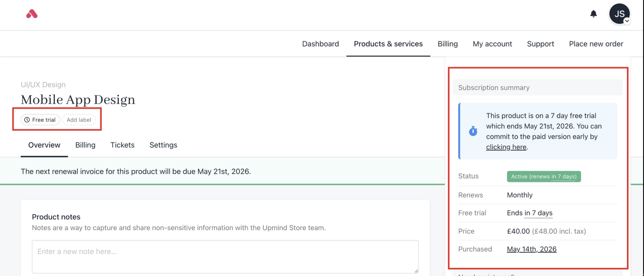The image size is (644, 276).
Task: Open the JS user avatar menu
Action: (x=619, y=14)
